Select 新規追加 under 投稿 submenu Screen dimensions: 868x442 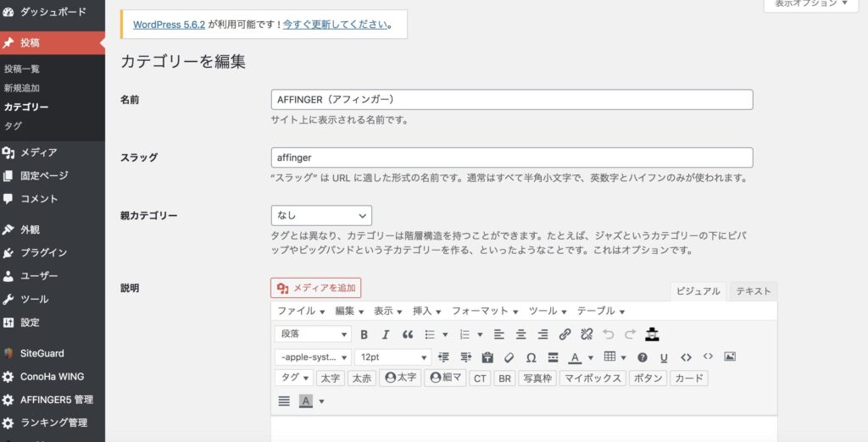tap(21, 88)
